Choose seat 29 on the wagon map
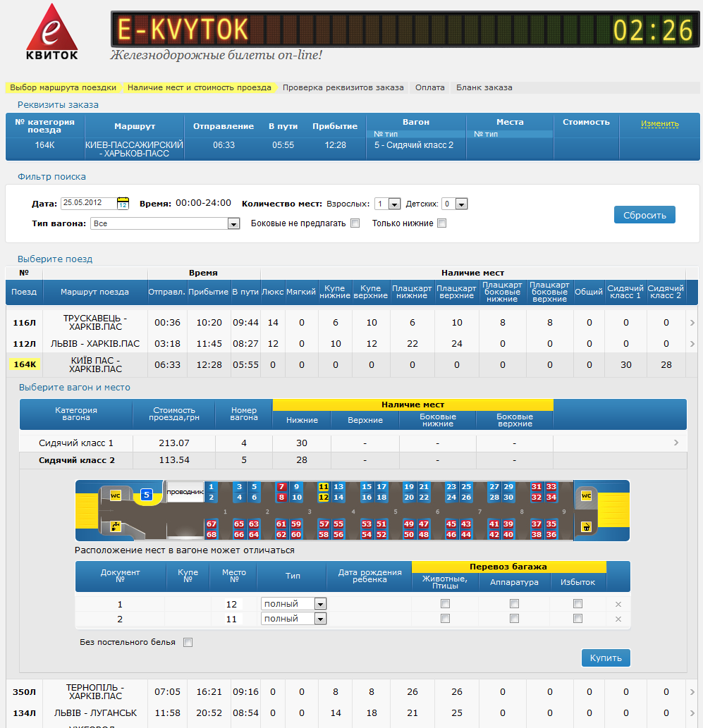Screen dimensions: 703x728 point(508,487)
